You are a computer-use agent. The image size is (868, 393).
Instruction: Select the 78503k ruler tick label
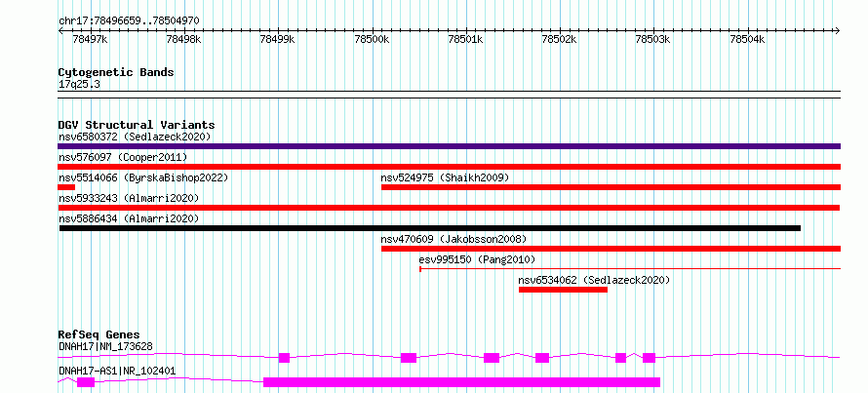click(653, 39)
